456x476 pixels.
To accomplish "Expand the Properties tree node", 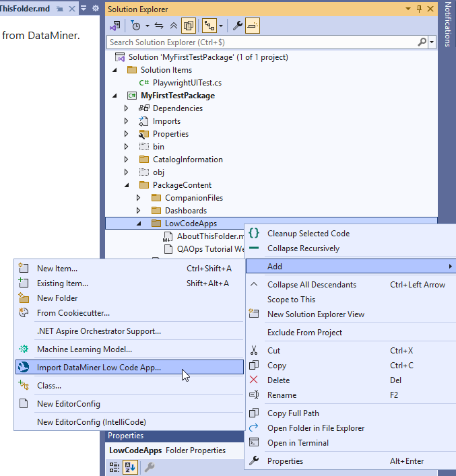I will (x=126, y=134).
